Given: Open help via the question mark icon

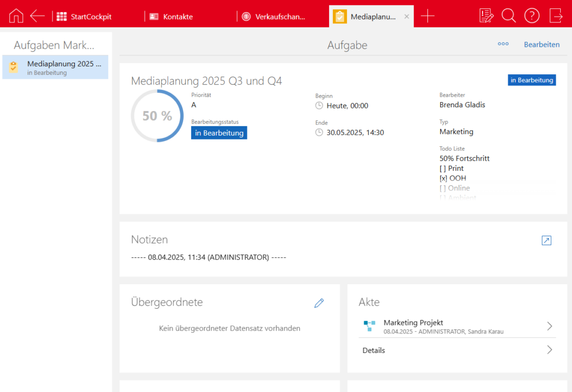Looking at the screenshot, I should coord(531,15).
